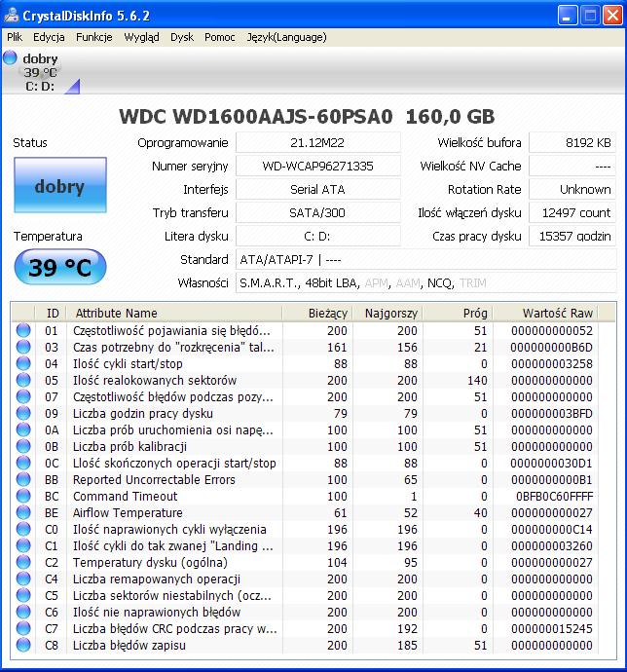Open the Funkcje menu

click(x=93, y=37)
